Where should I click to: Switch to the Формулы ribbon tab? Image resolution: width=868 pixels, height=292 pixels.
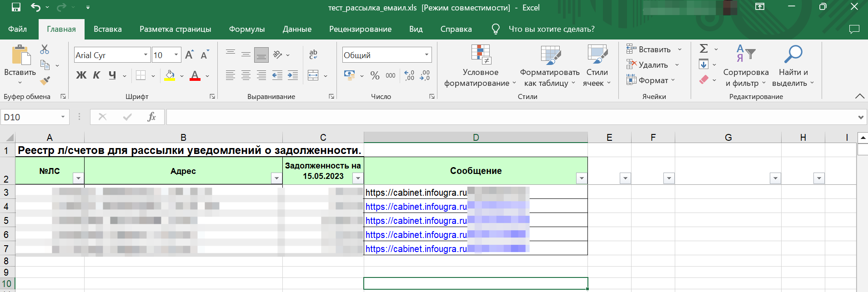click(246, 29)
